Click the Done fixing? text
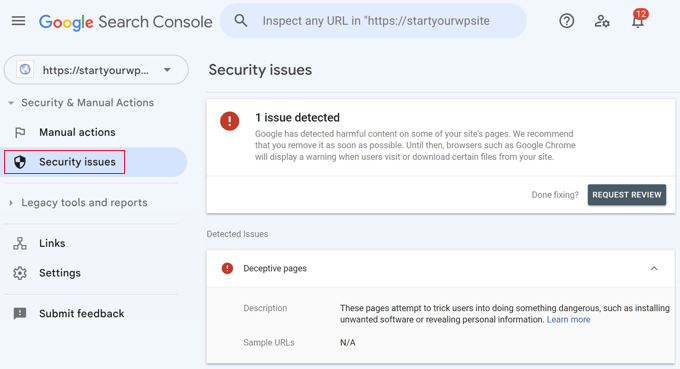Screen dimensions: 680x369 (555, 195)
